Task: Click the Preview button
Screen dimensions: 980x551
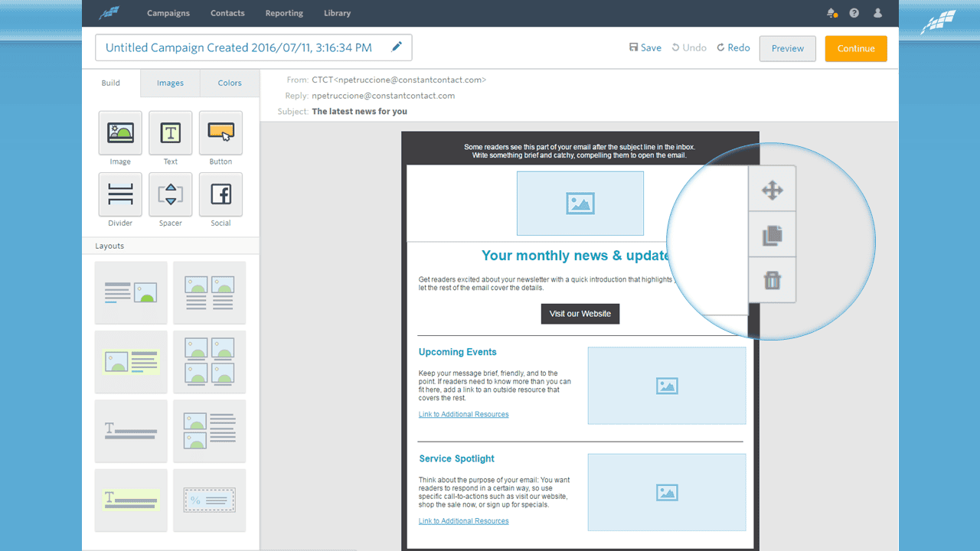Action: [x=788, y=48]
